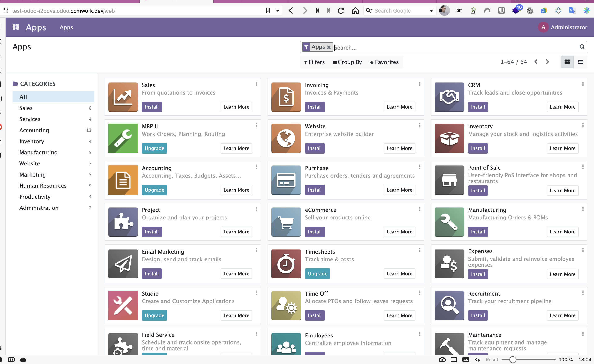Open the Administrator user menu
Viewport: 594px width, 364px height.
(x=563, y=27)
